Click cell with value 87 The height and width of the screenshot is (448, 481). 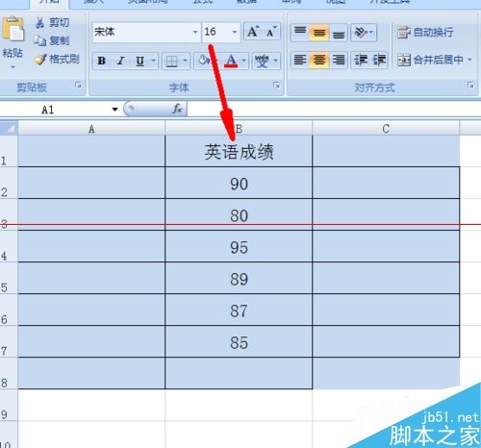point(239,310)
